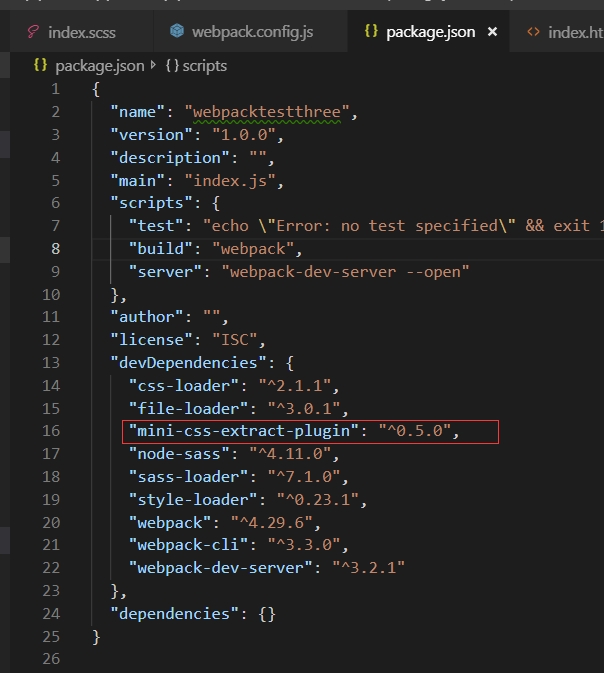Click the "webpack" build value on line 8
This screenshot has width=604, height=673.
click(253, 249)
